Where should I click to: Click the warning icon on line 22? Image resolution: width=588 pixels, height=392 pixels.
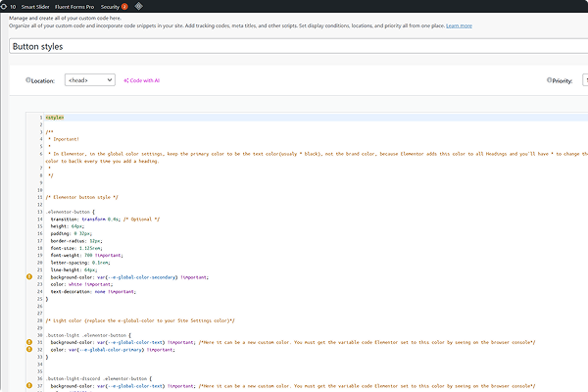tap(29, 277)
